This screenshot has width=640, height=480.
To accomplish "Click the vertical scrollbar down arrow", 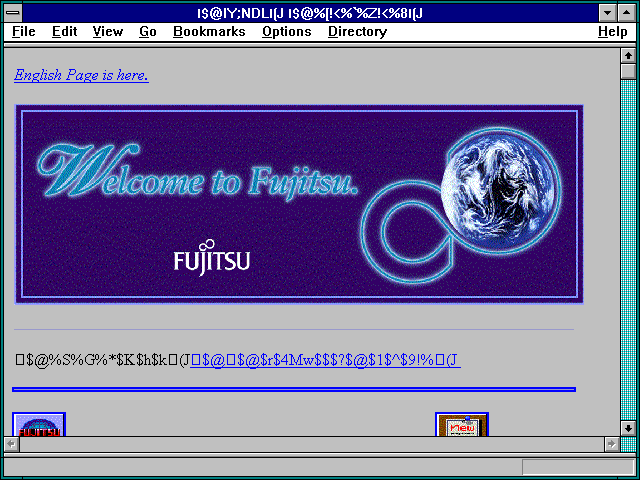I will [628, 428].
